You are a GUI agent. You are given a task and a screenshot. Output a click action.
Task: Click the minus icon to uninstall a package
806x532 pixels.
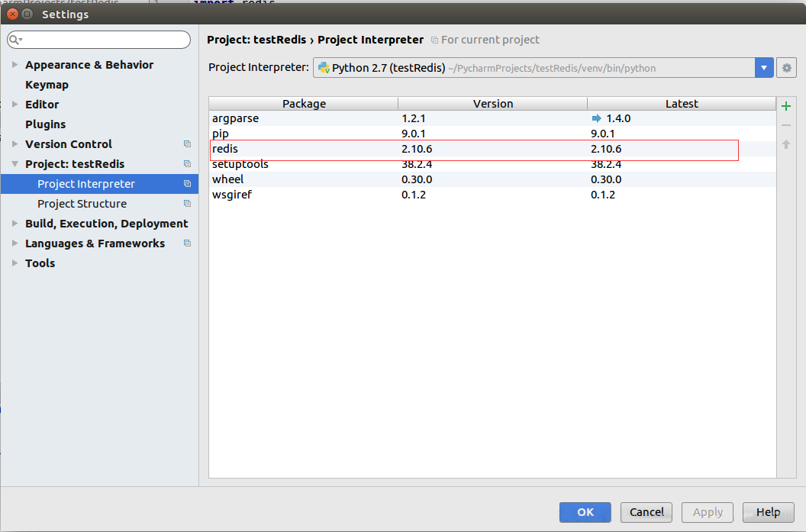(x=786, y=125)
